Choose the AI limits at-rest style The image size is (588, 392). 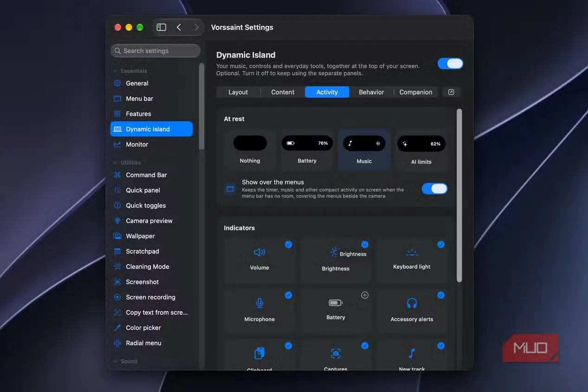[421, 150]
